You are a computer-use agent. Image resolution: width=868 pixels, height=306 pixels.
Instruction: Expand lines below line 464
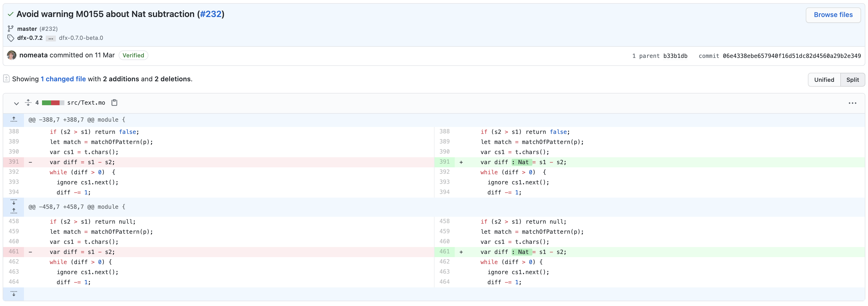(14, 294)
